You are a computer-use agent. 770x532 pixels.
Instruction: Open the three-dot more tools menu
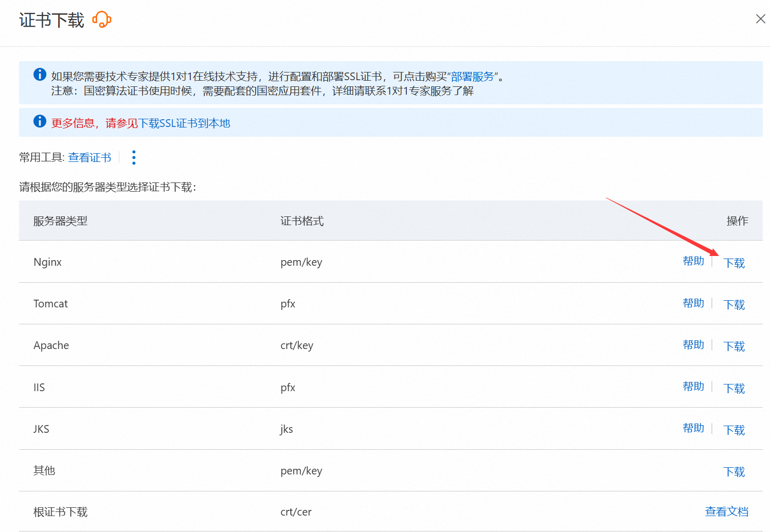coord(134,157)
